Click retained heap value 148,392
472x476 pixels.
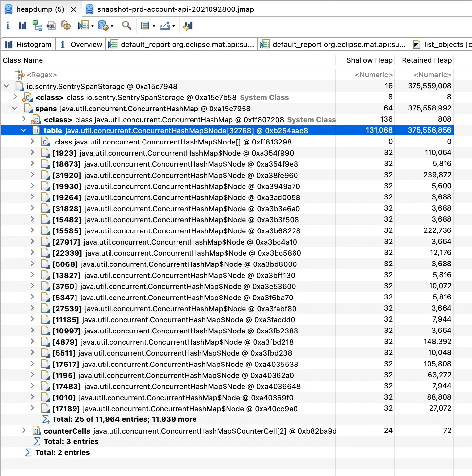(437, 342)
